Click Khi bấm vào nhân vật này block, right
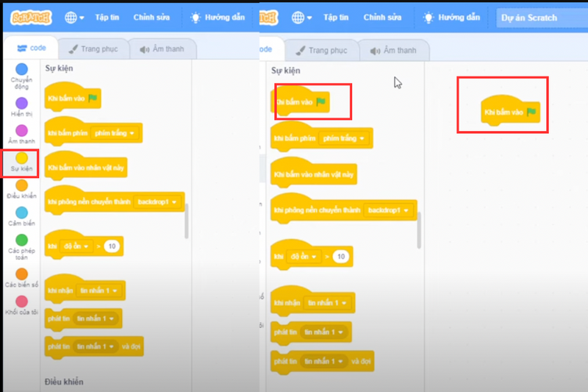This screenshot has width=588, height=392. [314, 174]
